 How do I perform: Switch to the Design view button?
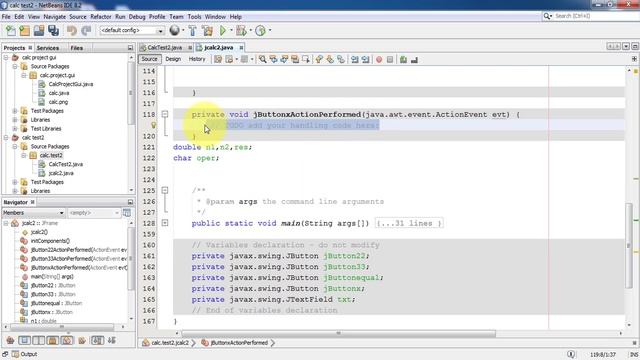(173, 59)
